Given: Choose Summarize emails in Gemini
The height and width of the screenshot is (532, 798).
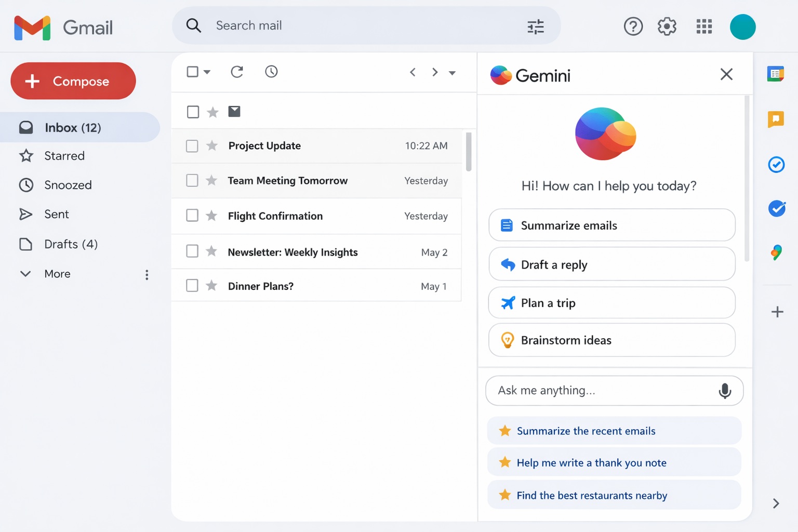Looking at the screenshot, I should (x=612, y=225).
